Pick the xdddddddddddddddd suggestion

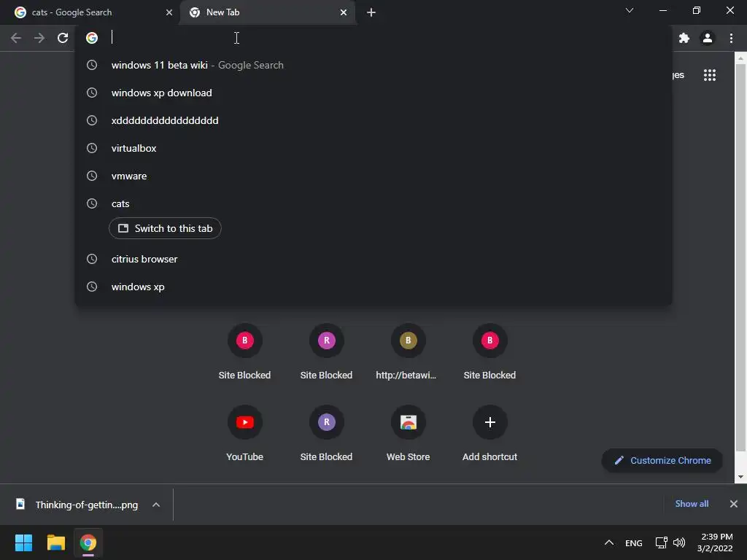(x=373, y=120)
